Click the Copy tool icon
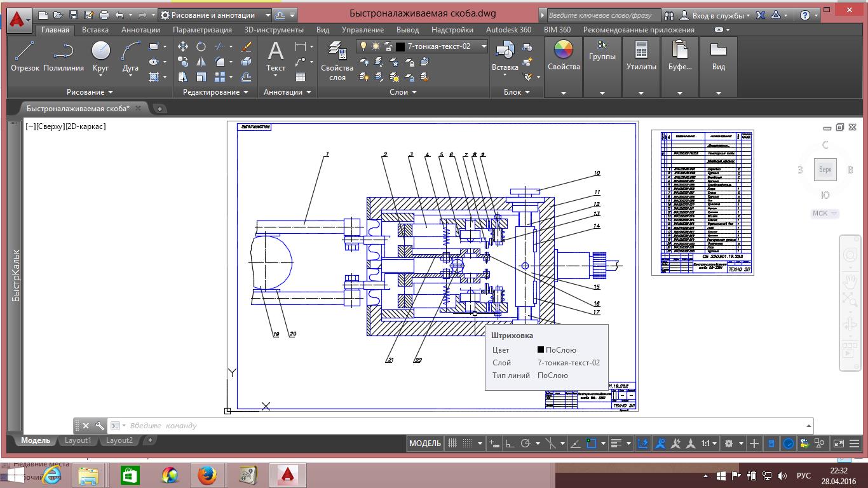Image resolution: width=868 pixels, height=488 pixels. (x=183, y=62)
